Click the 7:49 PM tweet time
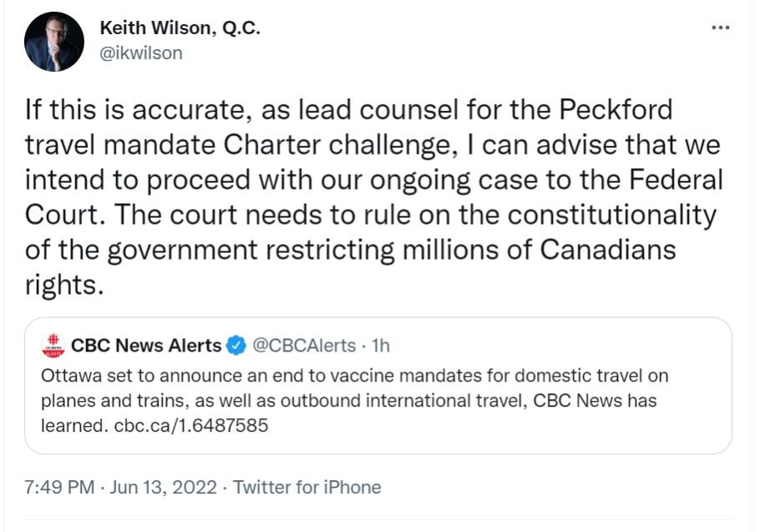Image resolution: width=770 pixels, height=532 pixels. coord(60,487)
